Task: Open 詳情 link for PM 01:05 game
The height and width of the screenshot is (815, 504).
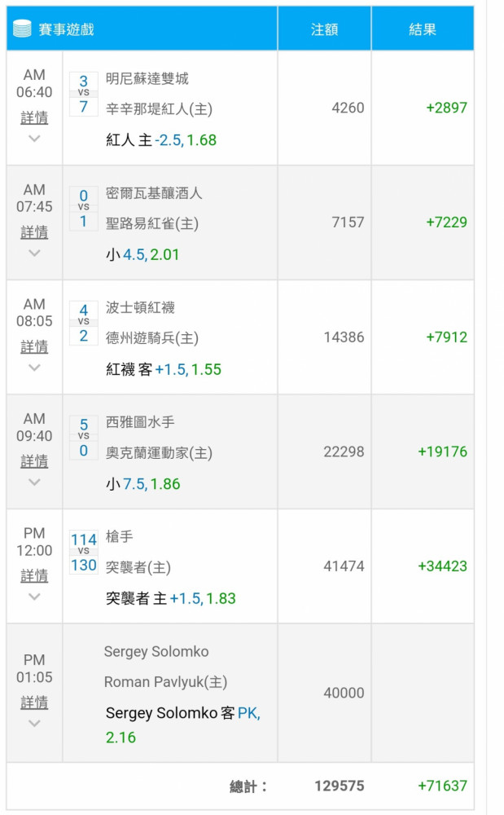Action: (x=34, y=703)
